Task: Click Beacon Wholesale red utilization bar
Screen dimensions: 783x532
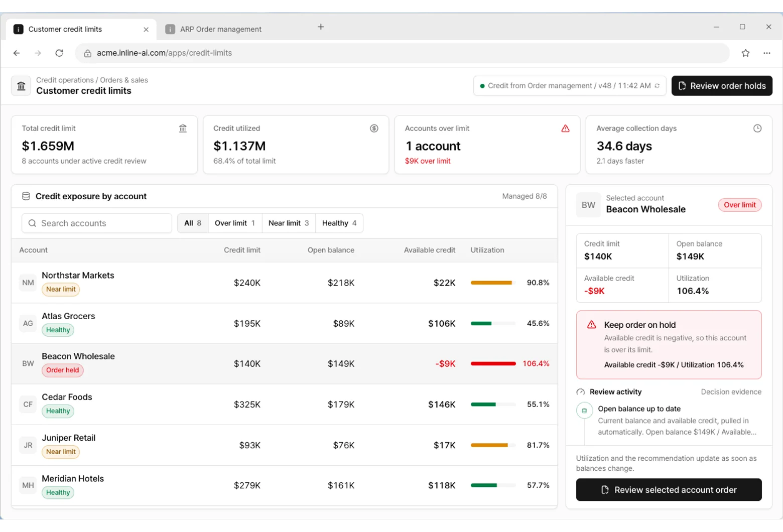Action: pos(493,363)
